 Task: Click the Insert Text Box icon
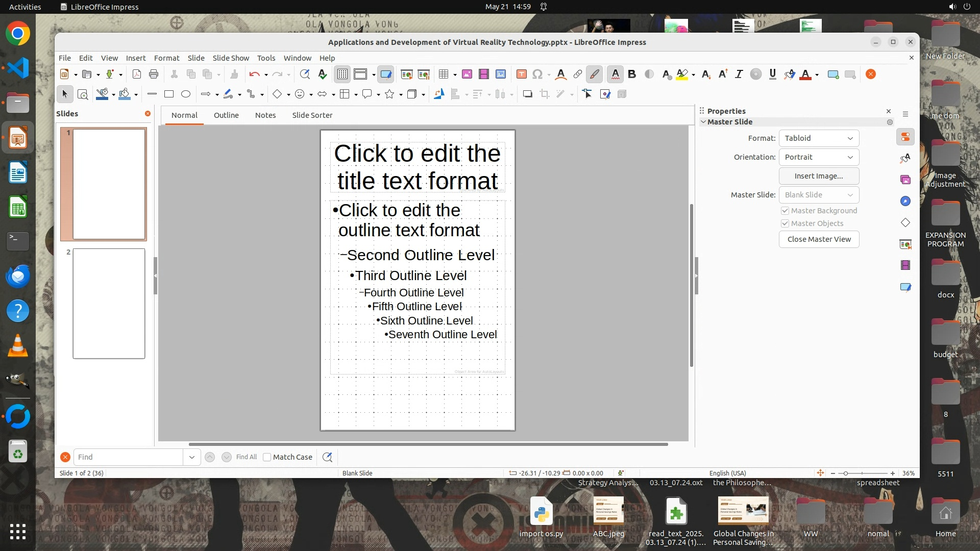(x=521, y=74)
